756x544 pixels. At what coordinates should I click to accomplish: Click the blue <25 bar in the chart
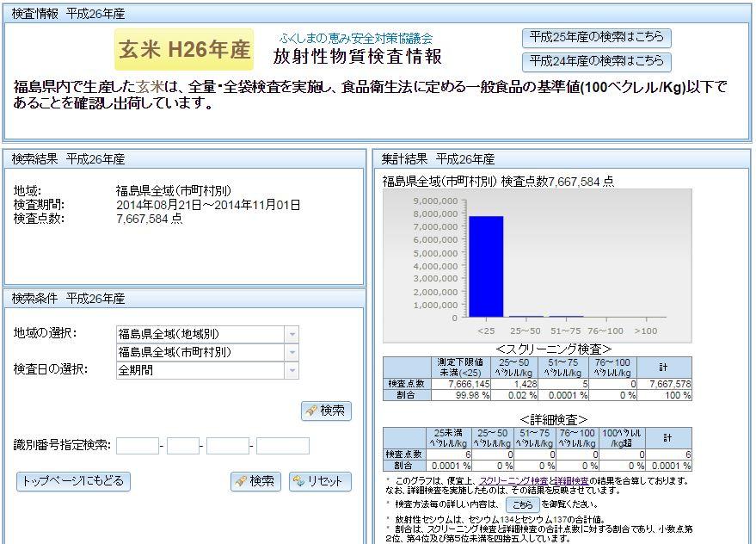[x=486, y=267]
